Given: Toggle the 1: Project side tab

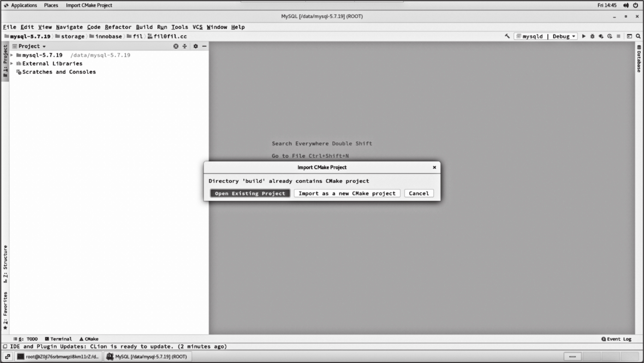Looking at the screenshot, I should [x=5, y=61].
